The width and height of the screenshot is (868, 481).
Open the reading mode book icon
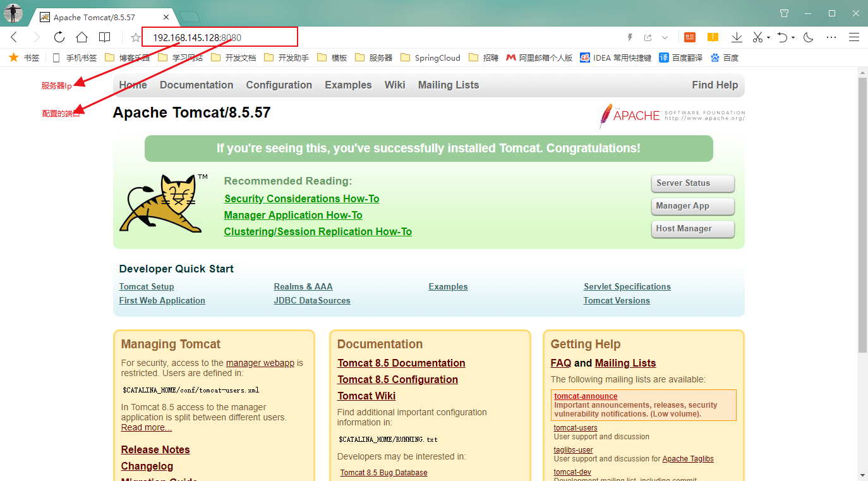click(x=105, y=37)
